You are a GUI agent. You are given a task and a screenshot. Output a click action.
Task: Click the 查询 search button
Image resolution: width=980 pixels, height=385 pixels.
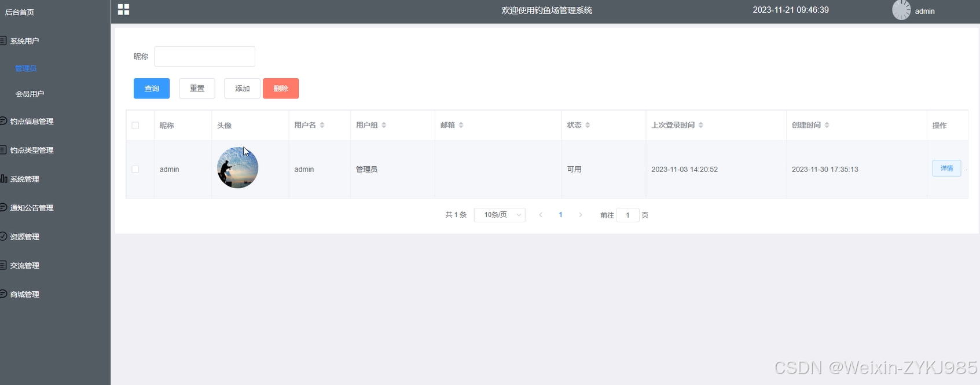point(152,89)
